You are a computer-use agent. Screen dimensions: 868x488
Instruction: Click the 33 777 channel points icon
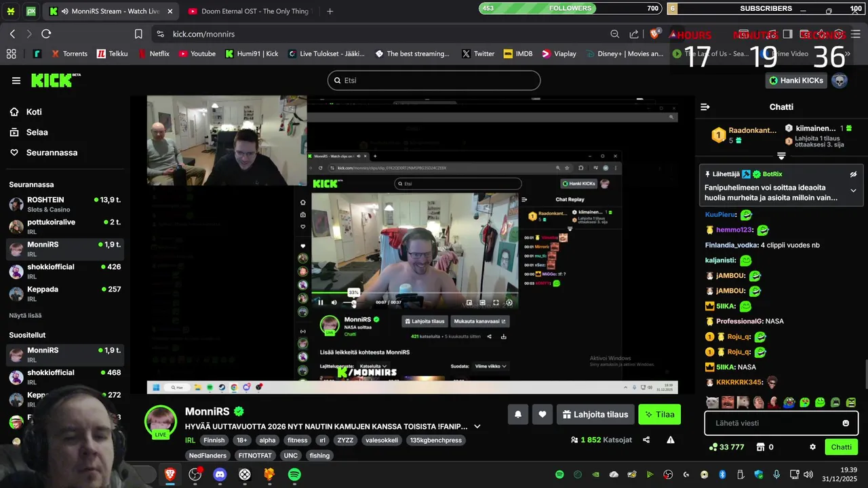713,447
